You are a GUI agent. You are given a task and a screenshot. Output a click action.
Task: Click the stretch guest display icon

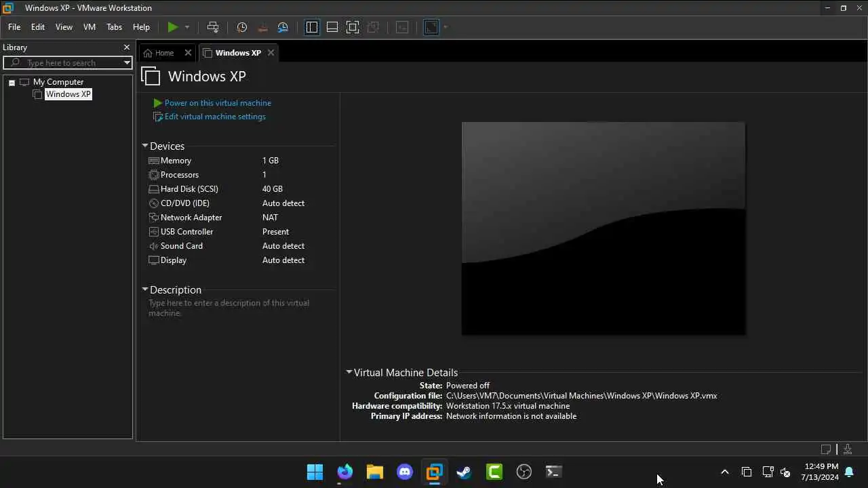tap(431, 27)
